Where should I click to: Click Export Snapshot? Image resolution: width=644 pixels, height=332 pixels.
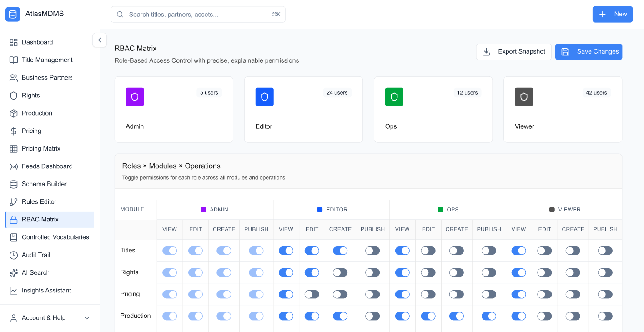click(x=513, y=51)
